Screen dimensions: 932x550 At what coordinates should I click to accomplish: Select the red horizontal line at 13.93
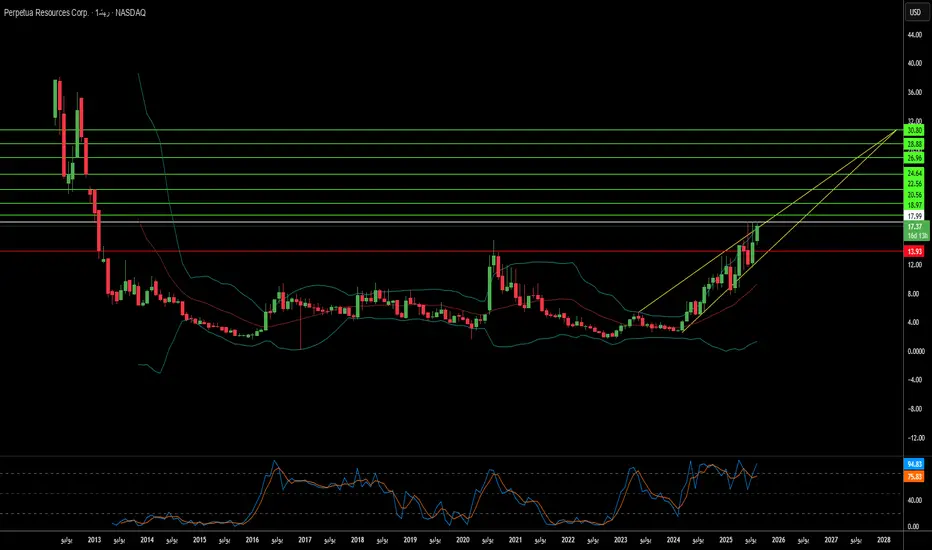click(x=452, y=251)
